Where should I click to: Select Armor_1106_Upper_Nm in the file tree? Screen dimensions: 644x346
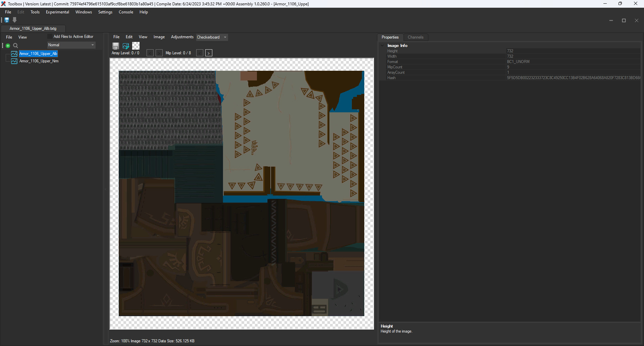(39, 61)
